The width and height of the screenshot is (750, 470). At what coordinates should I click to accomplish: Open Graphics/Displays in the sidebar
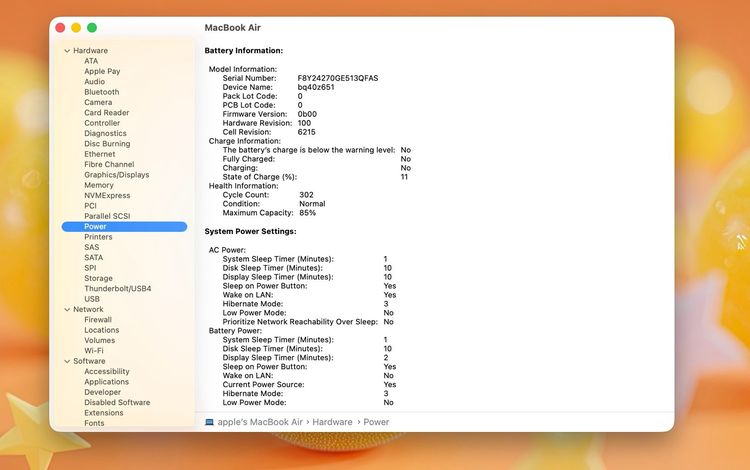(x=117, y=175)
